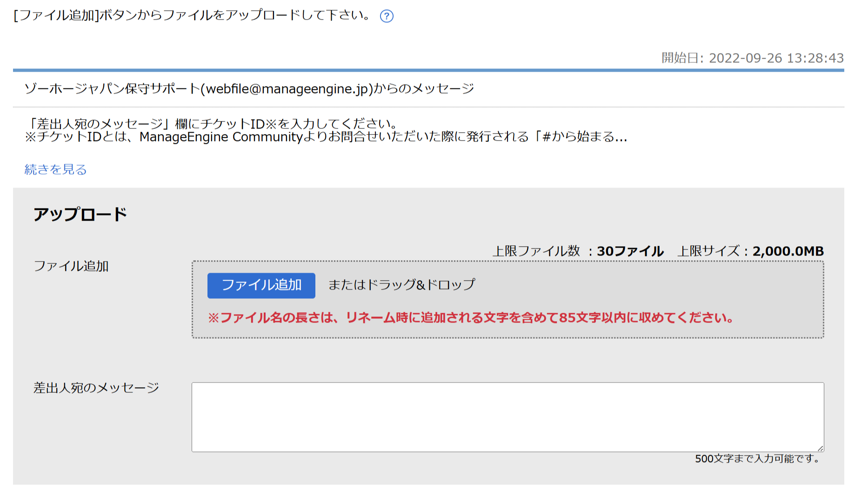Screen dimensions: 868x504
Task: Click the help question mark icon
Action: pos(387,16)
